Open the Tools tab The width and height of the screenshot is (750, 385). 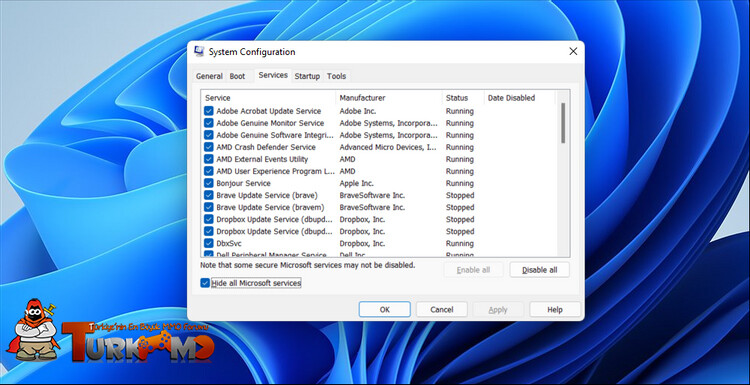(x=336, y=76)
